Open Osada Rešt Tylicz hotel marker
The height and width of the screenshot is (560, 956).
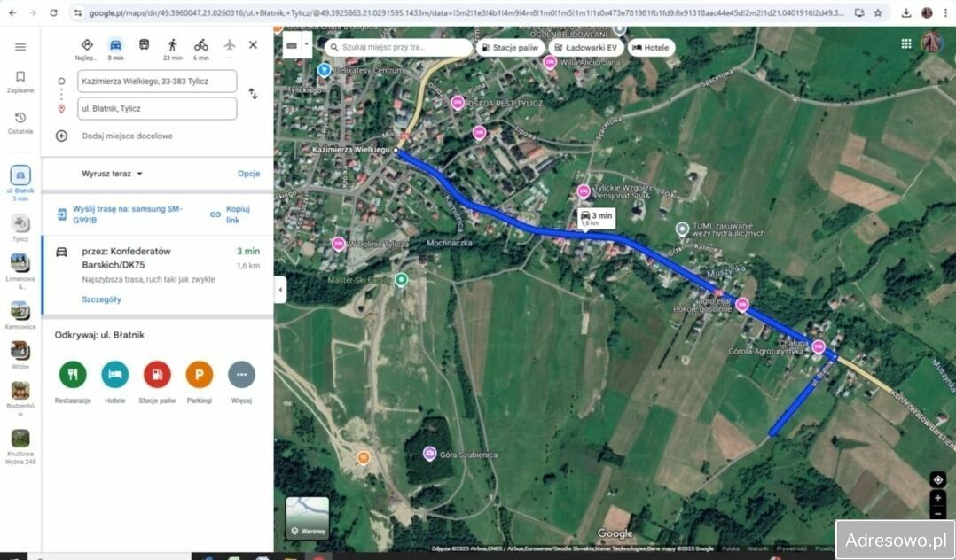(x=458, y=103)
